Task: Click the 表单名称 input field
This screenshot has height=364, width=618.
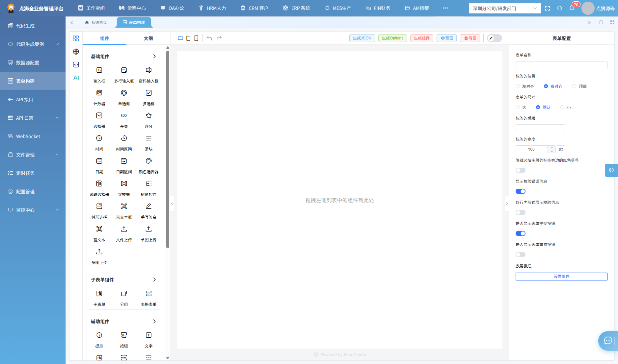Action: (561, 65)
